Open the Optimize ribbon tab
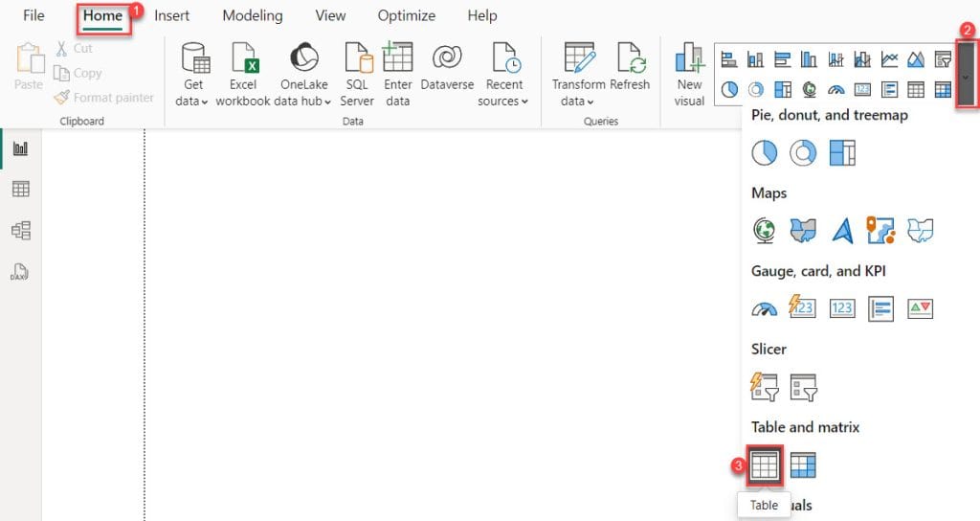The height and width of the screenshot is (521, 980). click(x=406, y=15)
